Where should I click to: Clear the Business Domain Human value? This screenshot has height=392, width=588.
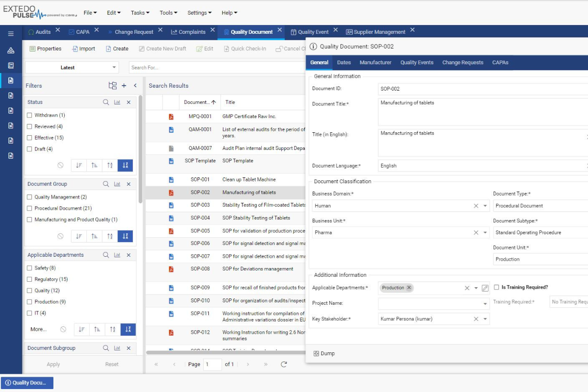click(476, 206)
